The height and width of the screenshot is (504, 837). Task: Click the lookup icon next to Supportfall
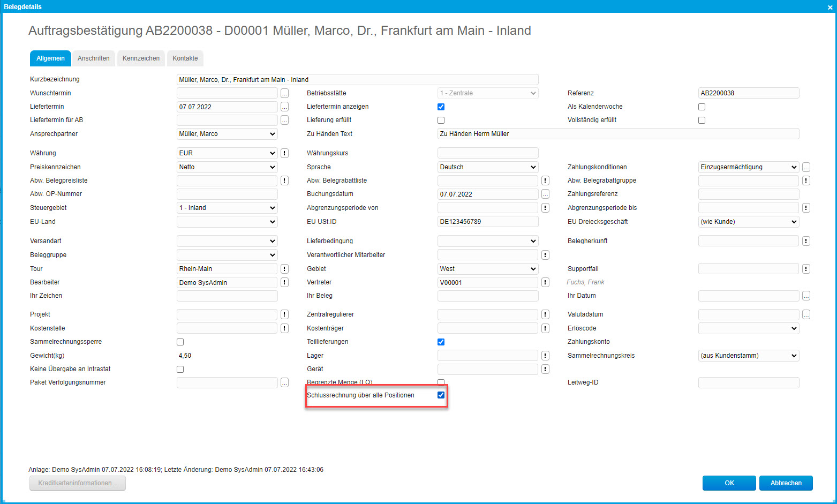pos(806,269)
